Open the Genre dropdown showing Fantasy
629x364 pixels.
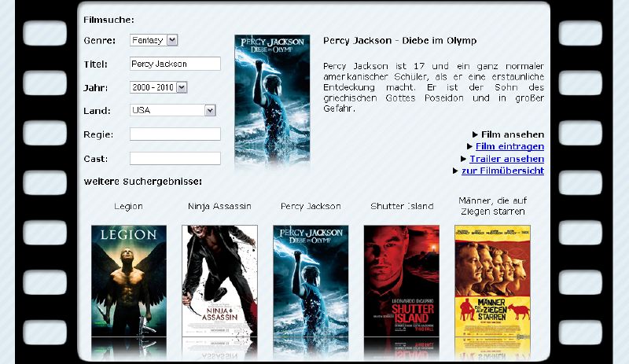[153, 40]
